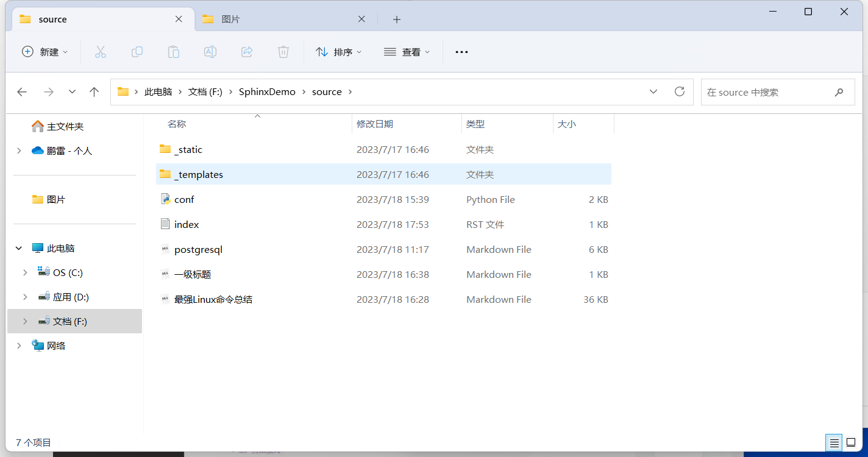Screen dimensions: 868x457
Task: Expand the 网络 tree node
Action: [19, 345]
